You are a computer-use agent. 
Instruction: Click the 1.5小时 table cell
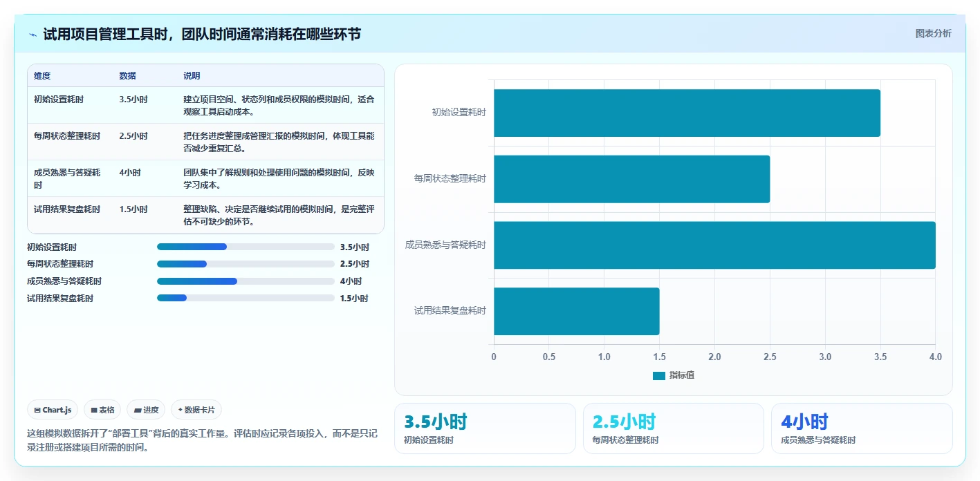point(133,209)
